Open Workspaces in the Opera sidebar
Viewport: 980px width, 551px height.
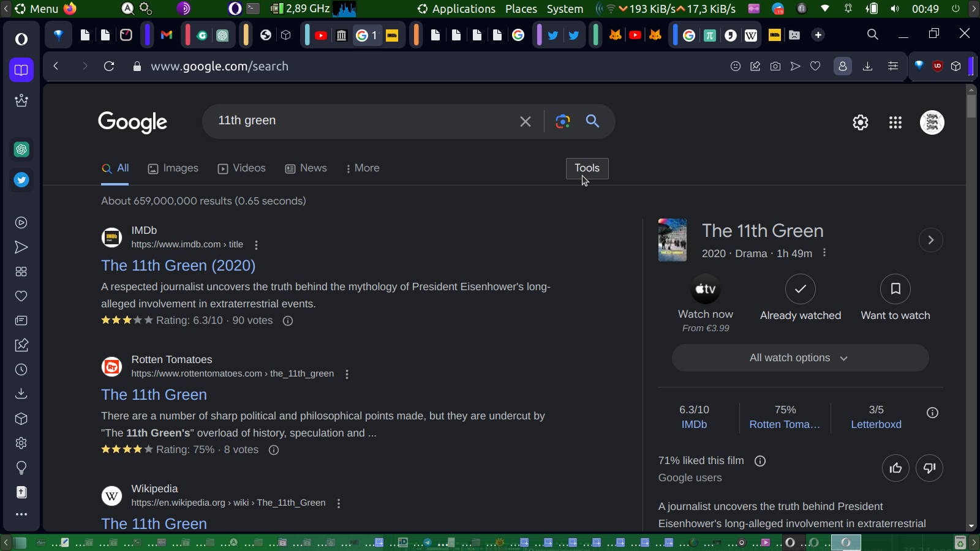coord(21,70)
